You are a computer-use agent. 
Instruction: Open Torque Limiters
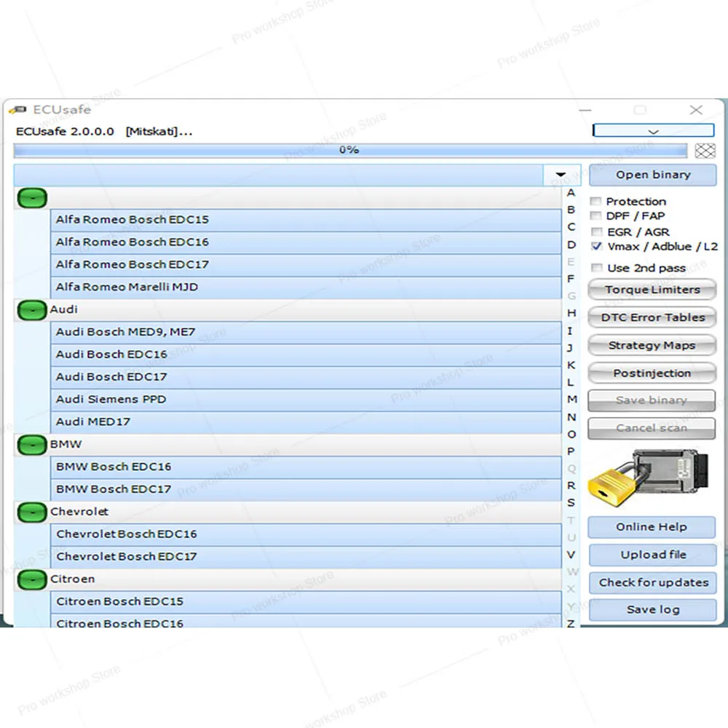(x=652, y=290)
